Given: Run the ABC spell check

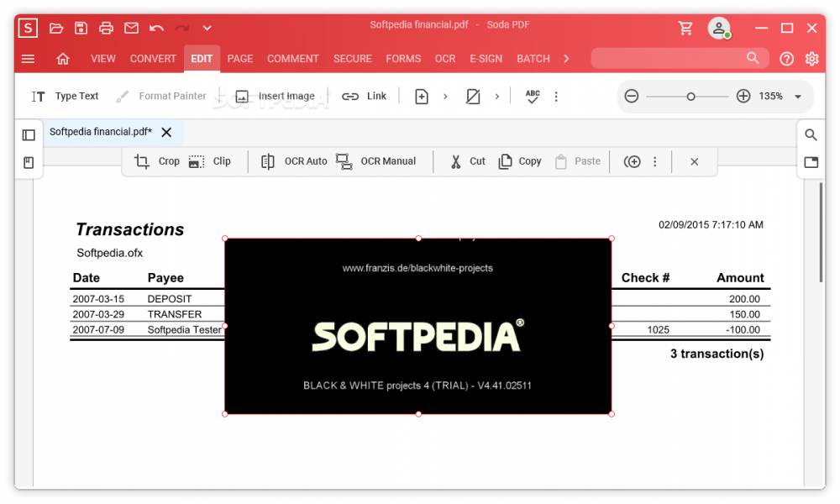Looking at the screenshot, I should (x=533, y=97).
